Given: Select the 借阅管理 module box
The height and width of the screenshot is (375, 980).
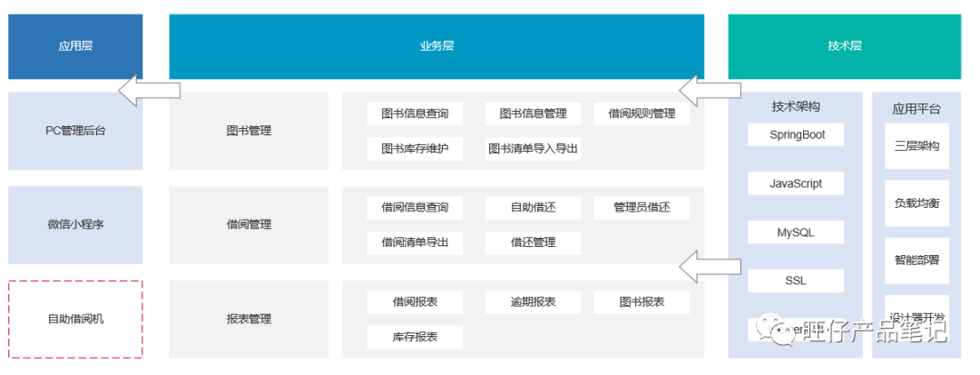Looking at the screenshot, I should 249,224.
